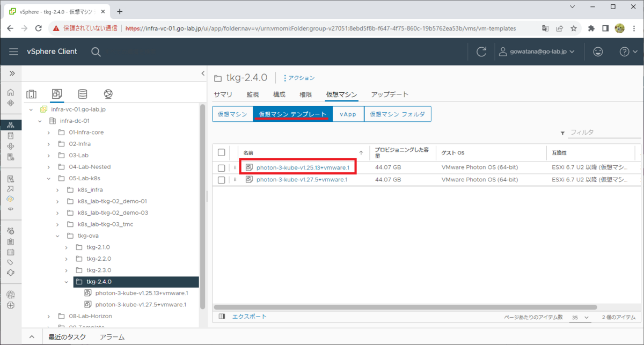Click the search magnifier icon in header

[x=96, y=52]
